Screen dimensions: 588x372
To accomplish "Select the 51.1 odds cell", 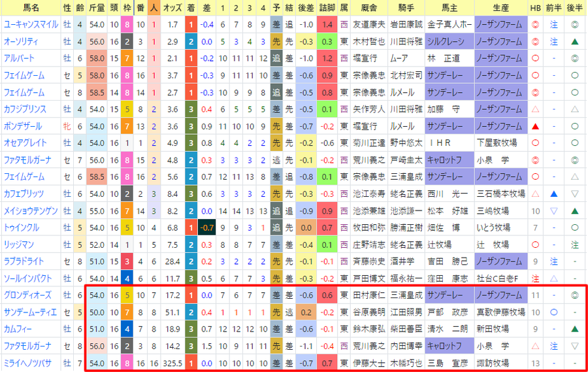I will coord(172,313).
